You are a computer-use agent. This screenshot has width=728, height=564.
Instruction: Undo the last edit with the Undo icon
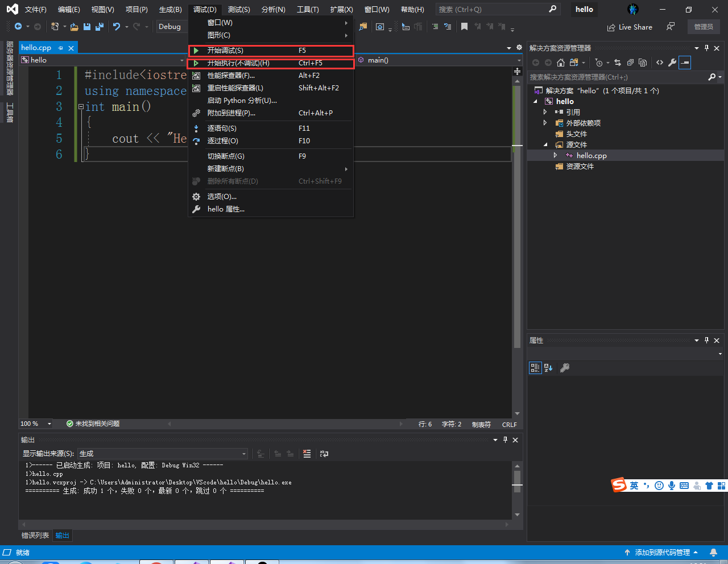coord(117,26)
